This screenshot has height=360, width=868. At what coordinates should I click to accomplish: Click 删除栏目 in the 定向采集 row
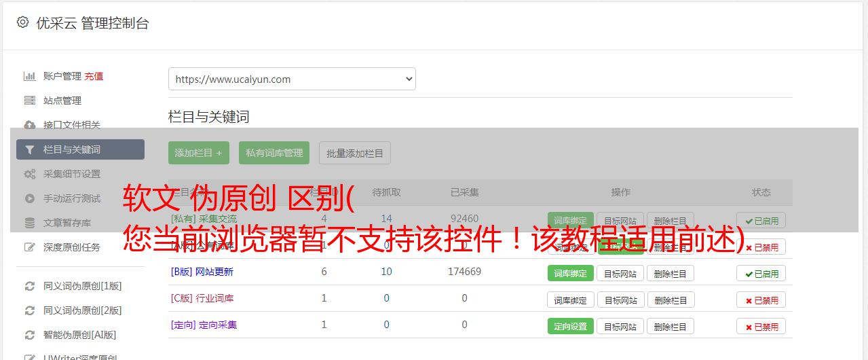click(x=671, y=326)
